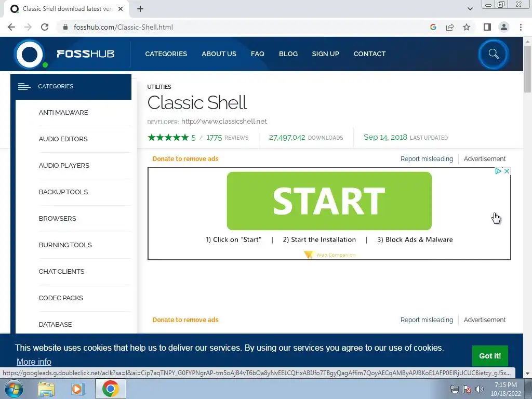This screenshot has width=532, height=399.
Task: Click the Chrome taskbar icon
Action: pos(110,389)
